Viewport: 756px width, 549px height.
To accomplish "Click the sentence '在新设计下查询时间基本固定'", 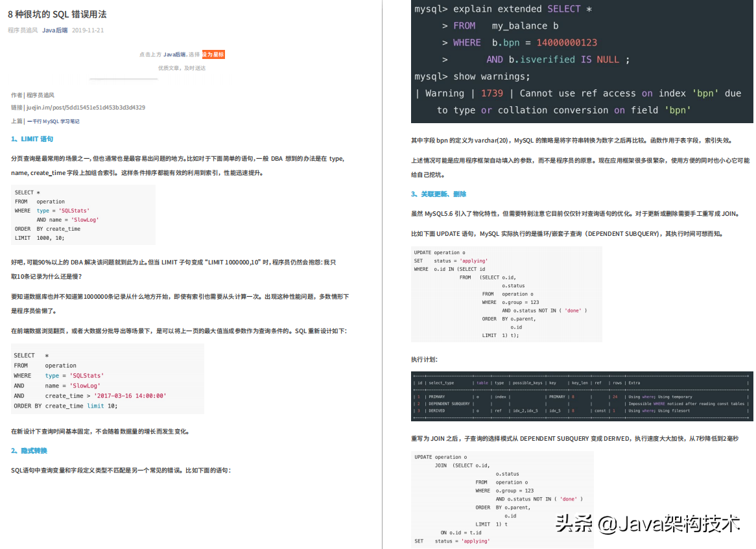I will pos(100,432).
